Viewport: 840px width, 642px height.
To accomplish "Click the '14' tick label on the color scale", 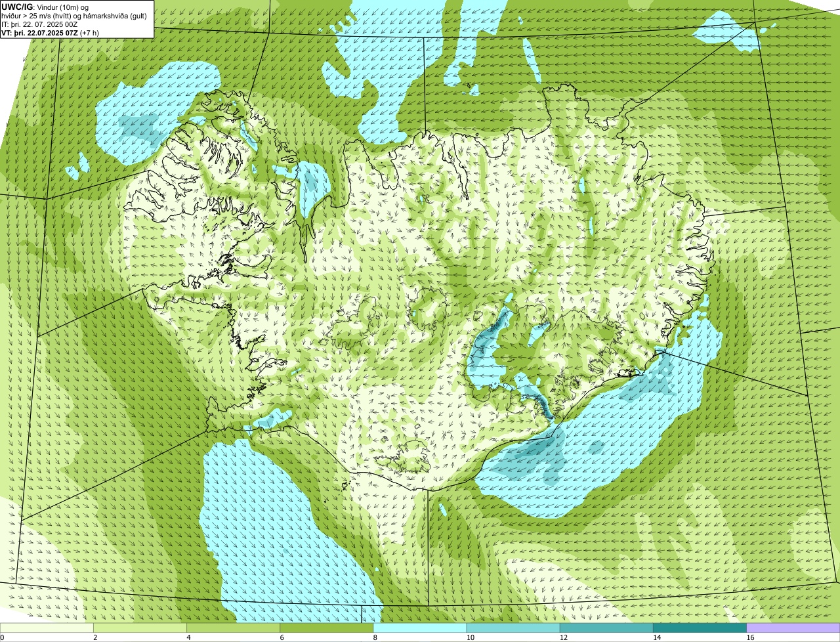I will pyautogui.click(x=656, y=637).
